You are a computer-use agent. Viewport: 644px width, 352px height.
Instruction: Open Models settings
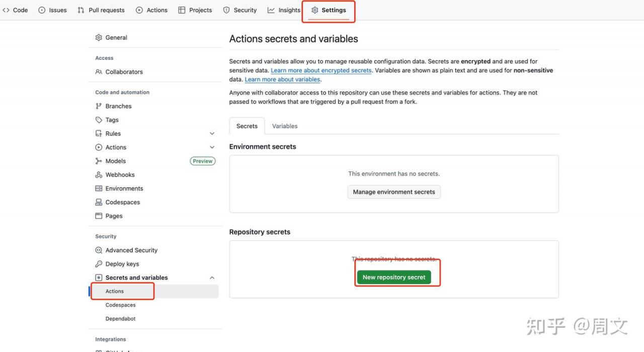coord(116,161)
